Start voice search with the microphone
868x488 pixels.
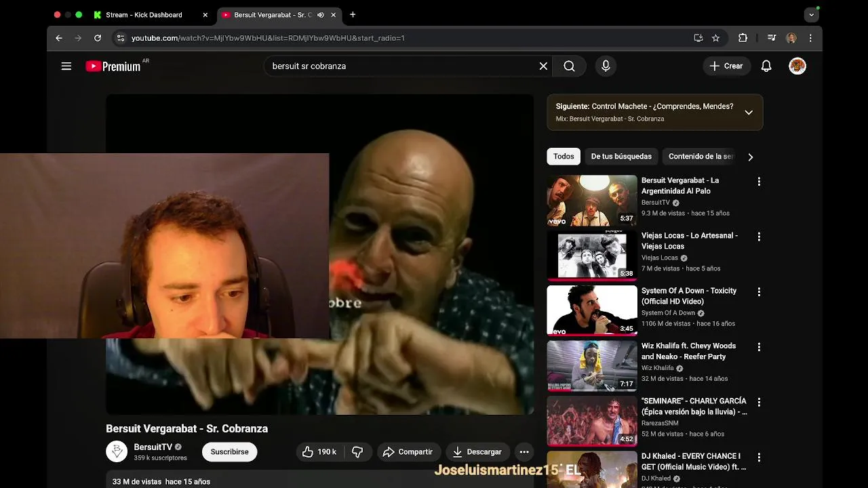click(x=606, y=66)
